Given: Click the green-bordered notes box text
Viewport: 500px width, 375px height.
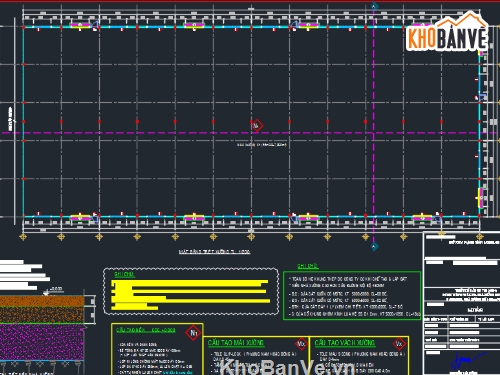Looking at the screenshot, I should [x=352, y=296].
